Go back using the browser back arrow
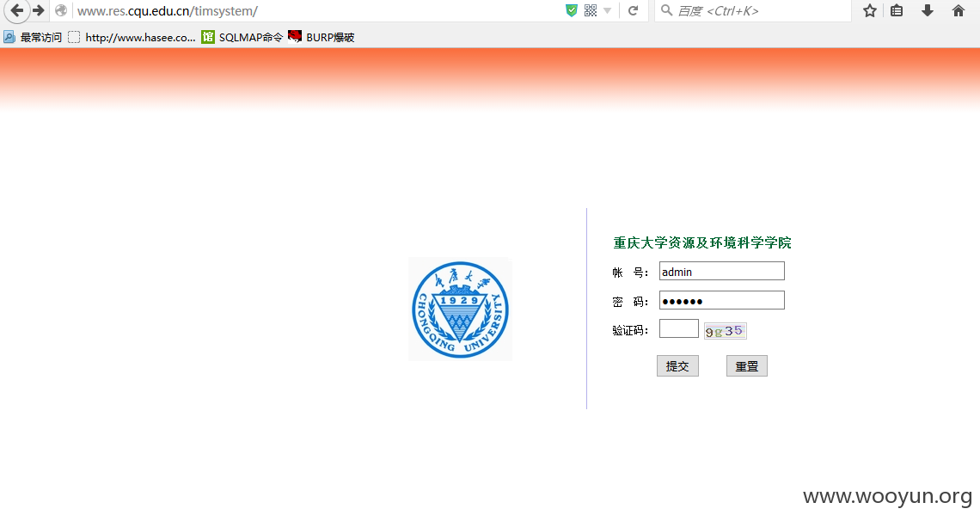The height and width of the screenshot is (521, 980). coord(17,10)
